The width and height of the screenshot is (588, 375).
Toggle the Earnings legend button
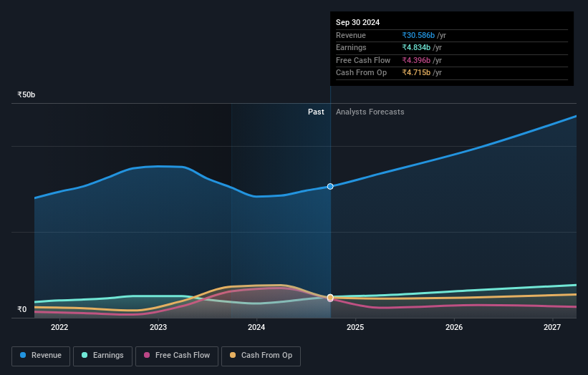[x=102, y=356]
